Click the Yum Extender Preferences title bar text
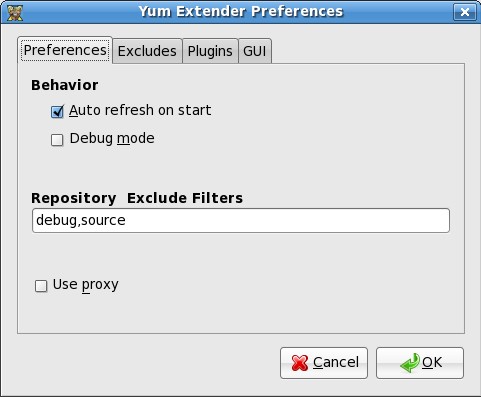481x397 pixels. click(x=241, y=11)
